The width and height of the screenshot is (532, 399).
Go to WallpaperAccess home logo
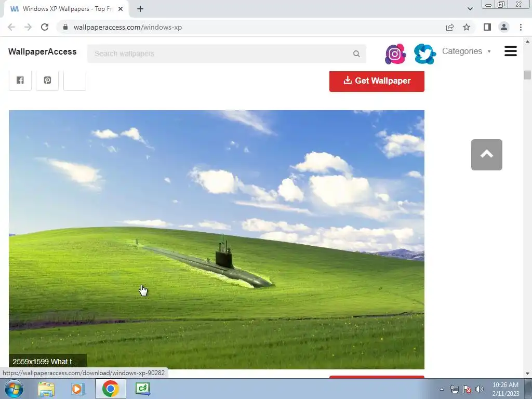[x=43, y=51]
